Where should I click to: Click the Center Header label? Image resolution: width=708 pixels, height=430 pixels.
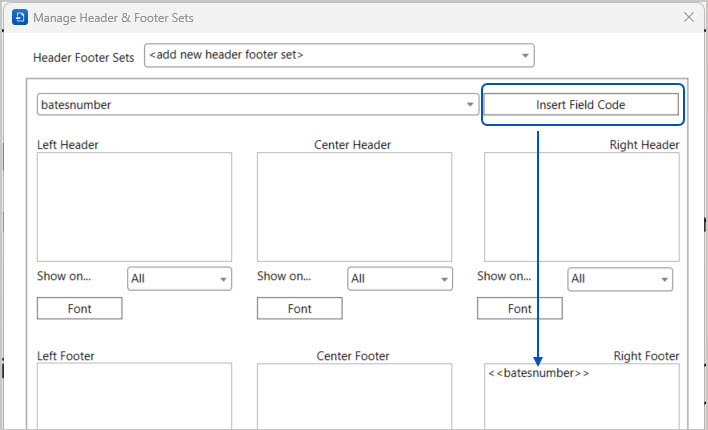tap(353, 145)
